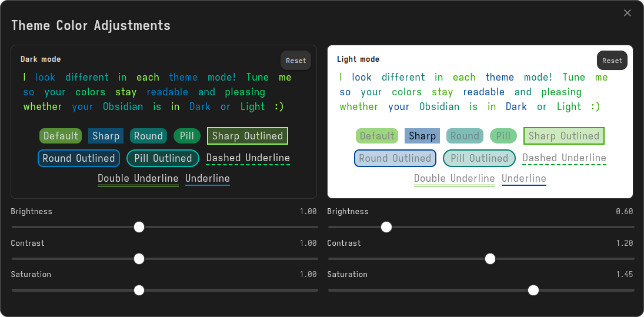
Task: Click Dashed Underline sample in Light mode preview
Action: [565, 158]
